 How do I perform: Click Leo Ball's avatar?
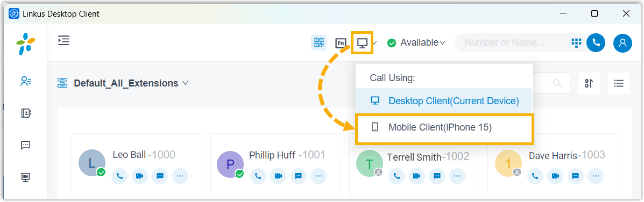pos(91,163)
